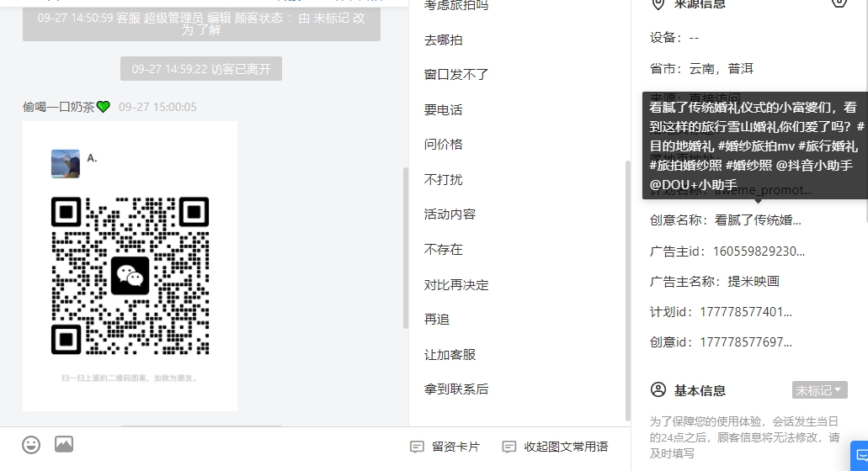Viewport: 868px width, 471px height.
Task: Click the green heart next to 偷喝一口奶茶
Action: point(104,107)
